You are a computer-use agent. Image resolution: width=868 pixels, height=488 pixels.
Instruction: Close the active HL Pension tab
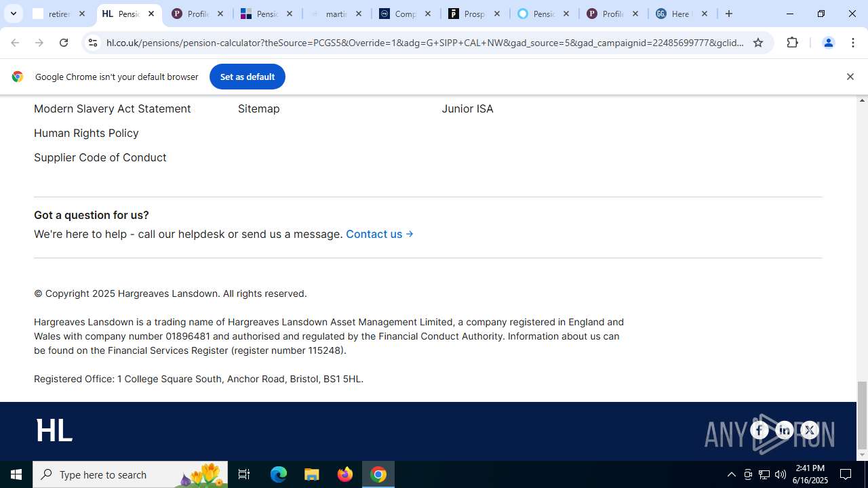151,14
